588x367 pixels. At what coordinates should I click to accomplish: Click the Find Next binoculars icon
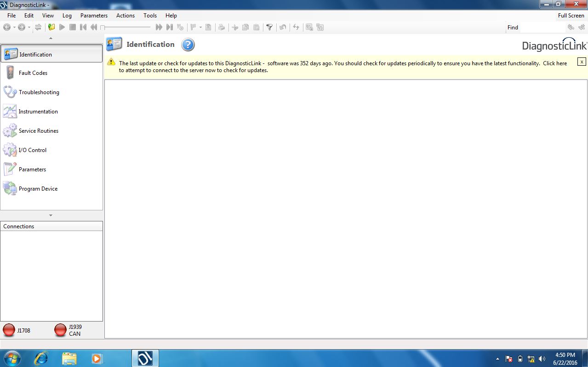click(x=582, y=28)
